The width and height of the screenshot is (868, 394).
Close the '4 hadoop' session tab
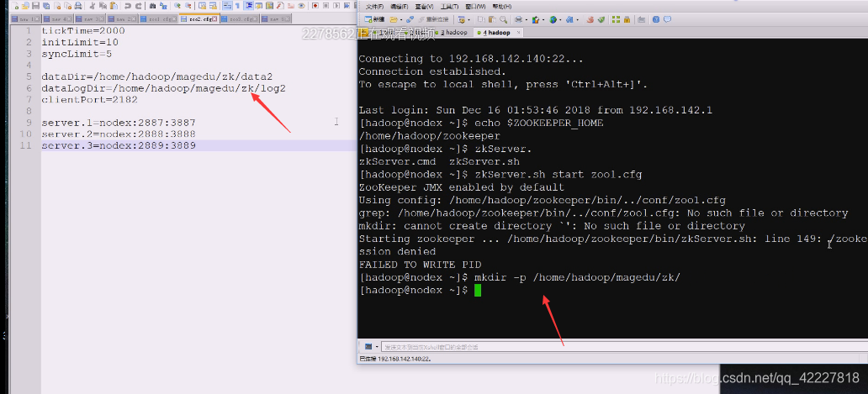click(x=519, y=32)
